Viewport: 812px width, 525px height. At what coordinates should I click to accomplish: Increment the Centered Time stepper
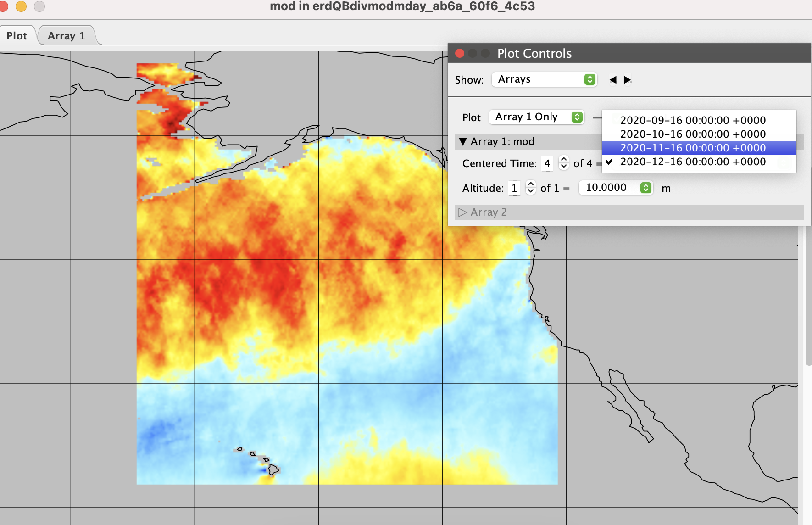(x=564, y=159)
